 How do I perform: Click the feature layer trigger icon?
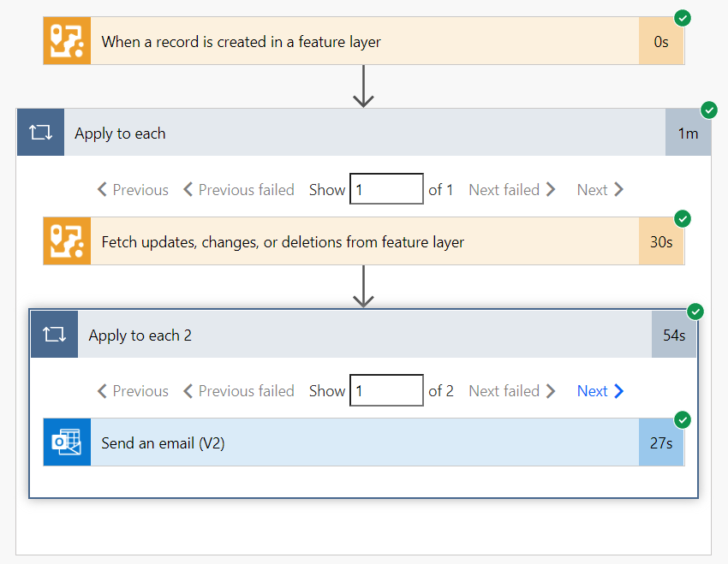[67, 40]
